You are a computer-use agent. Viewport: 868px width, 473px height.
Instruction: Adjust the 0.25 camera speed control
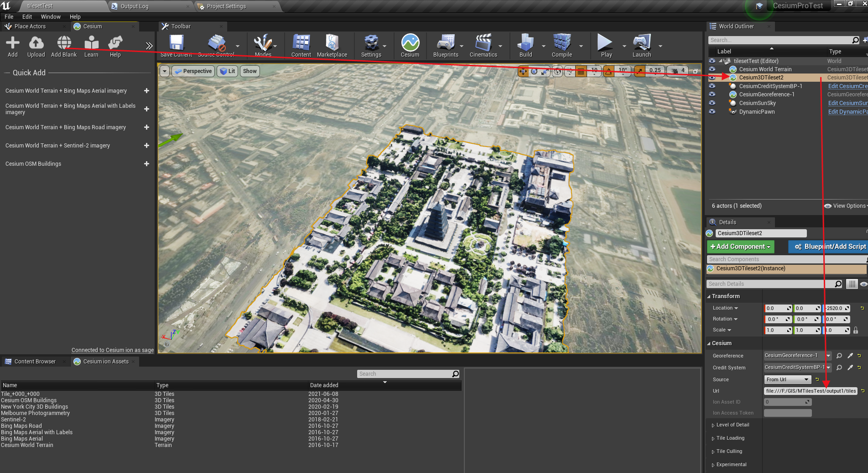pos(655,71)
